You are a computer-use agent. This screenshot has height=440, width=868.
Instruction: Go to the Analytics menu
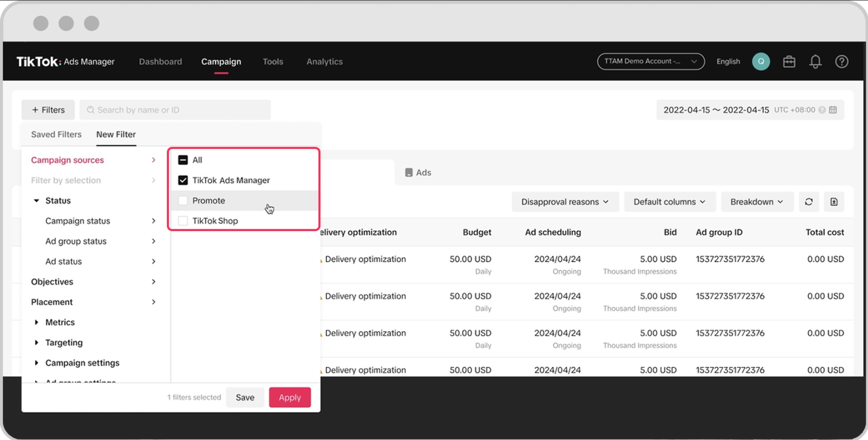click(x=324, y=62)
